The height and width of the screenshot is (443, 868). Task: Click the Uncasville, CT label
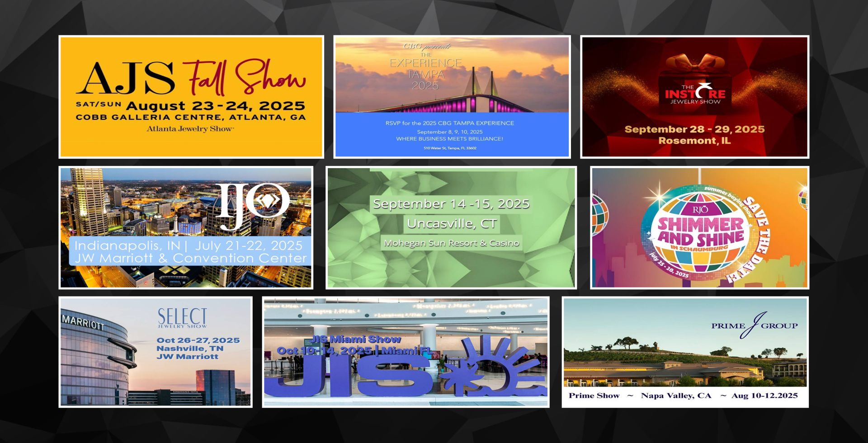(x=451, y=224)
